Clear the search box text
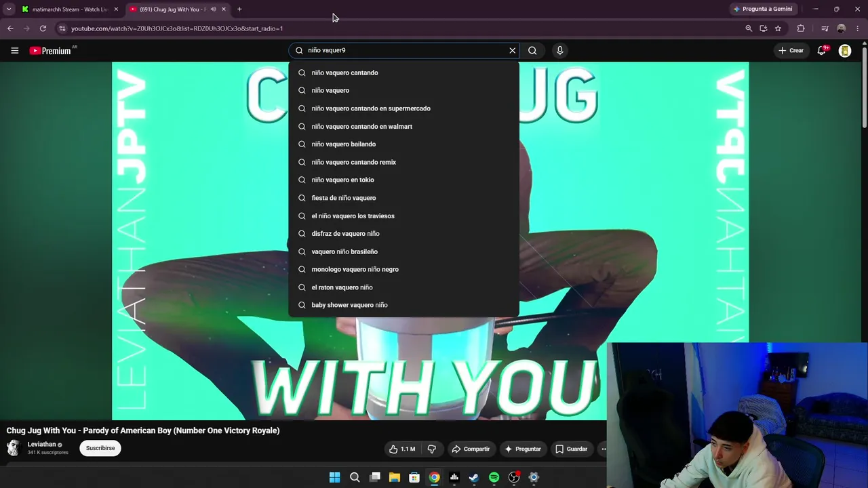 (513, 50)
